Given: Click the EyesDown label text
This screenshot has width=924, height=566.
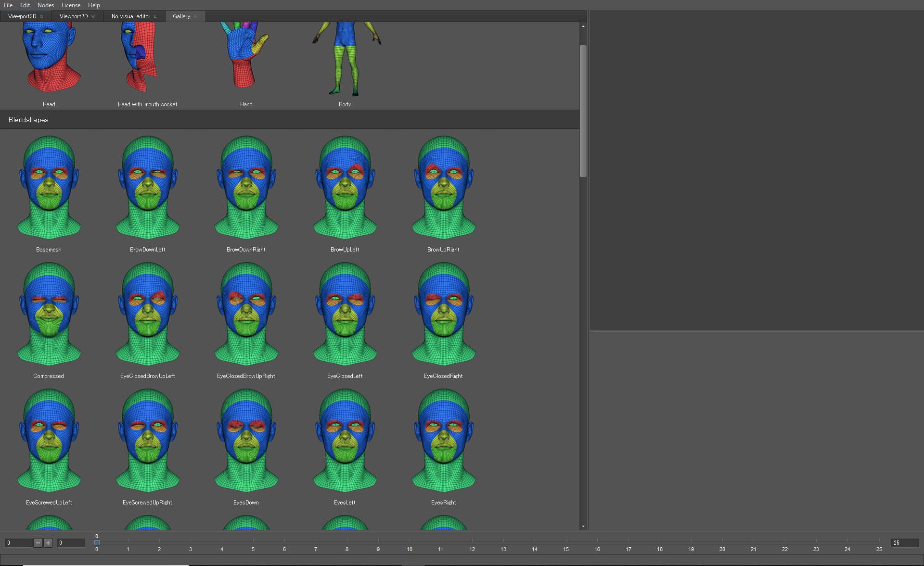Looking at the screenshot, I should coord(246,503).
